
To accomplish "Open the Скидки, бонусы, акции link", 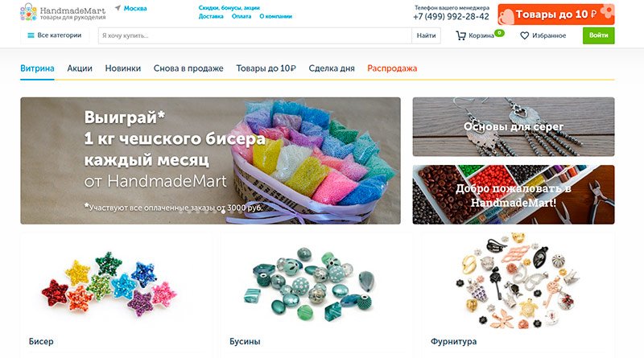I will [x=229, y=8].
